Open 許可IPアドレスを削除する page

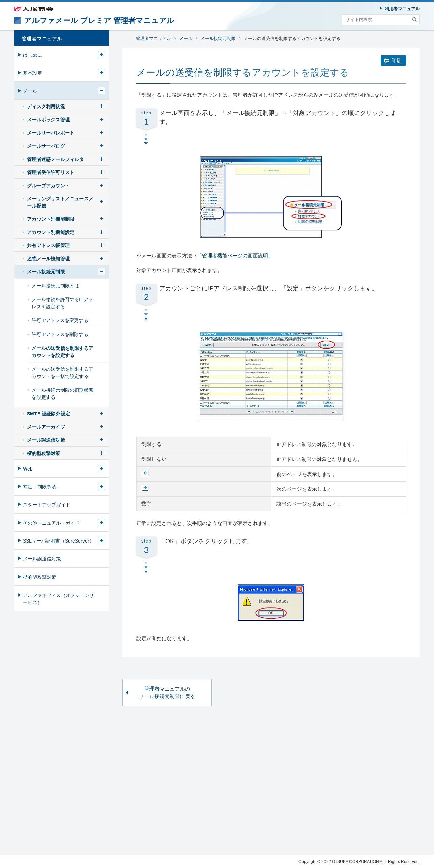60,335
